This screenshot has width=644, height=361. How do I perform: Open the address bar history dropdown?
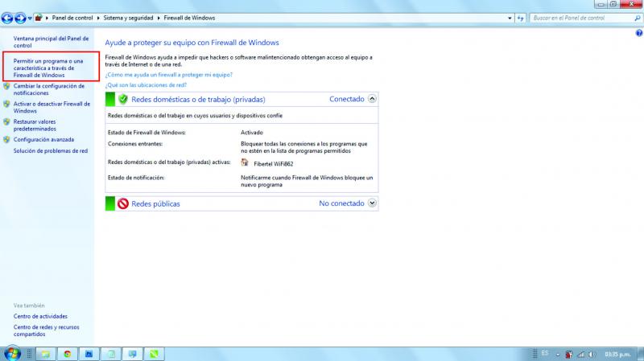[510, 18]
